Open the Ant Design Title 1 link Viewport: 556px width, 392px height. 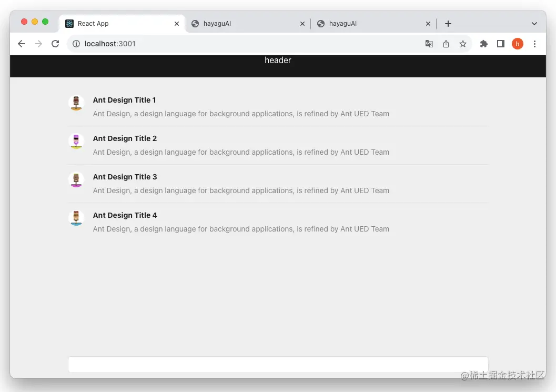pyautogui.click(x=125, y=100)
